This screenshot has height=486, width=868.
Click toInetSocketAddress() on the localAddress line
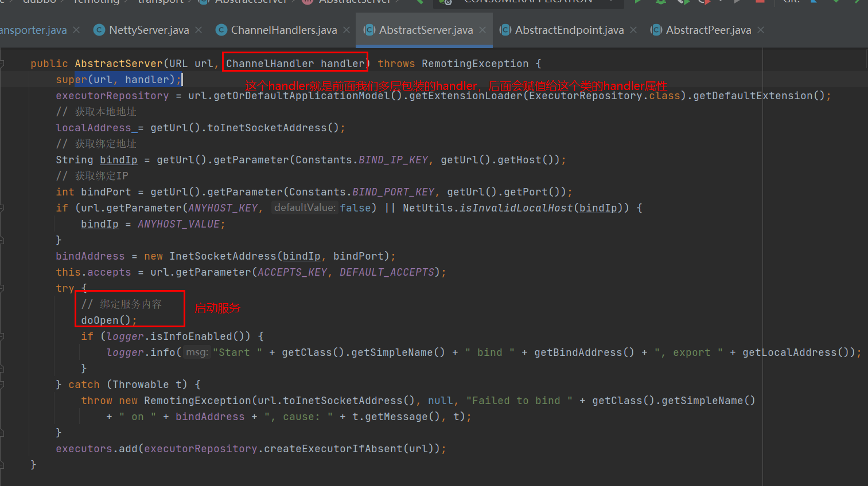tap(273, 128)
